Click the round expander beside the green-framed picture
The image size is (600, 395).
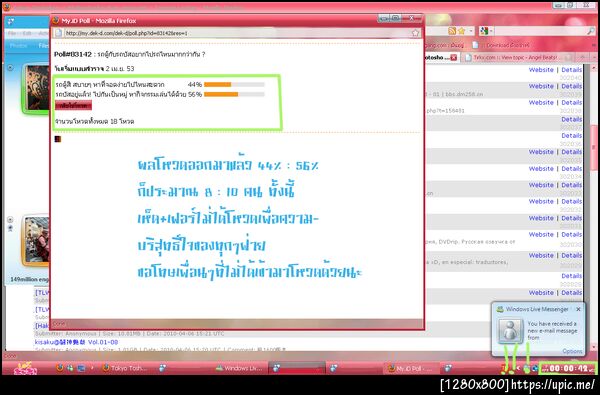pyautogui.click(x=10, y=68)
